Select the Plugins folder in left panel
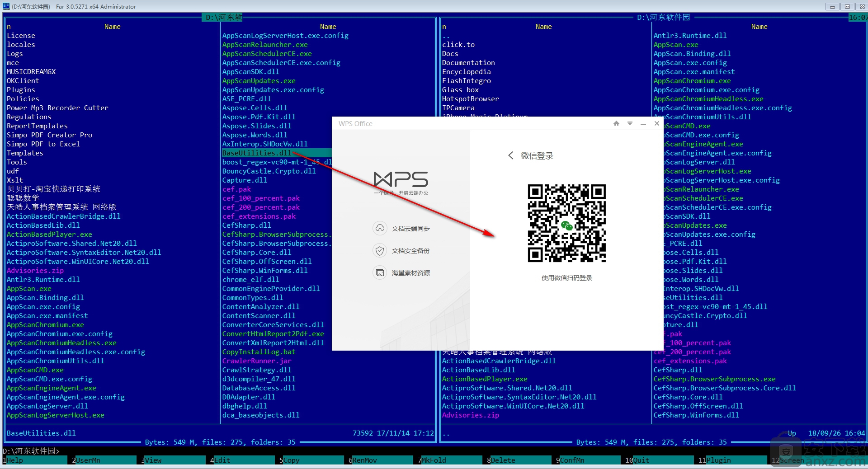Image resolution: width=868 pixels, height=469 pixels. (21, 89)
